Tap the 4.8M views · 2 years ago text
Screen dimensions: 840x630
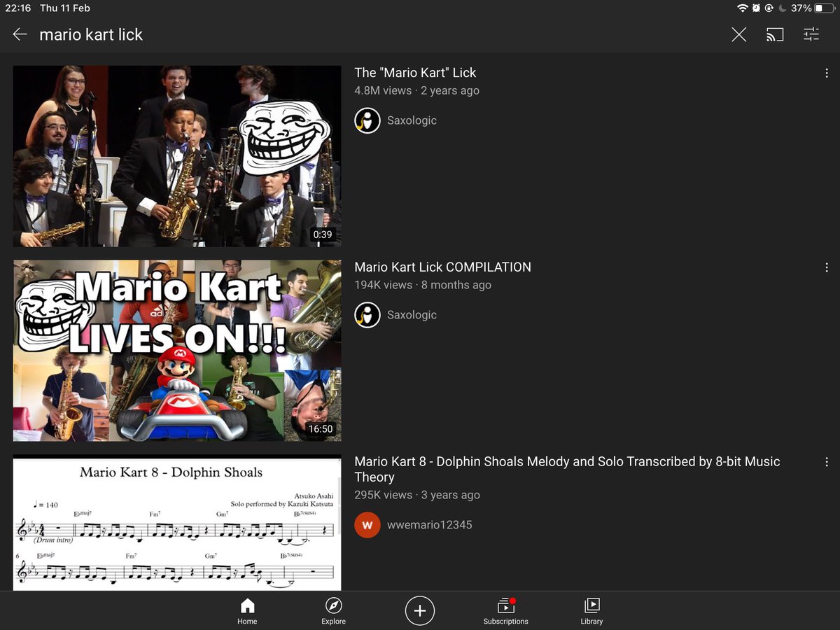(x=416, y=91)
